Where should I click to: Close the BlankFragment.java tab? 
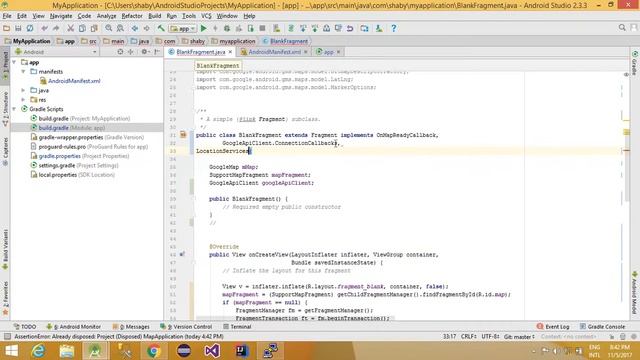230,52
